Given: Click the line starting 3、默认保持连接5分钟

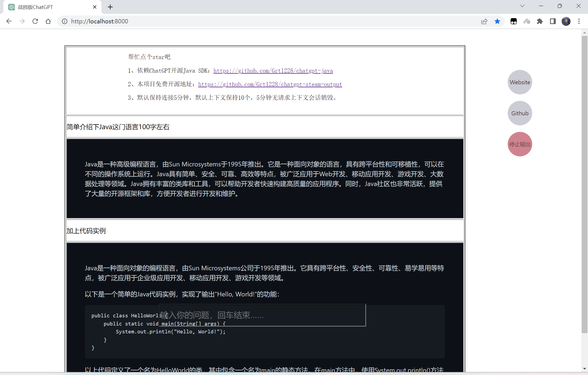Looking at the screenshot, I should (x=233, y=98).
